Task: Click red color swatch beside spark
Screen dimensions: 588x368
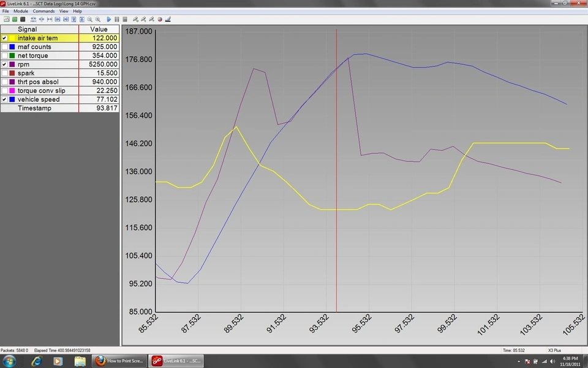Action: [x=12, y=73]
